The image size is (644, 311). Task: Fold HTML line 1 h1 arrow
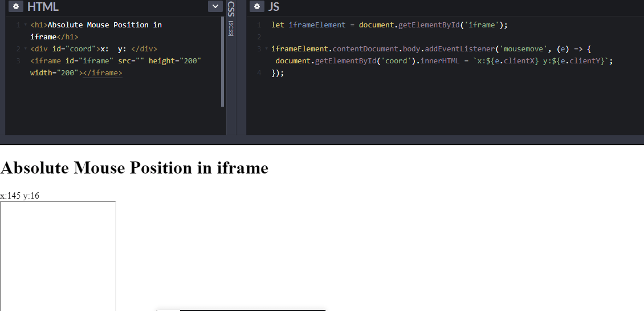pos(26,25)
